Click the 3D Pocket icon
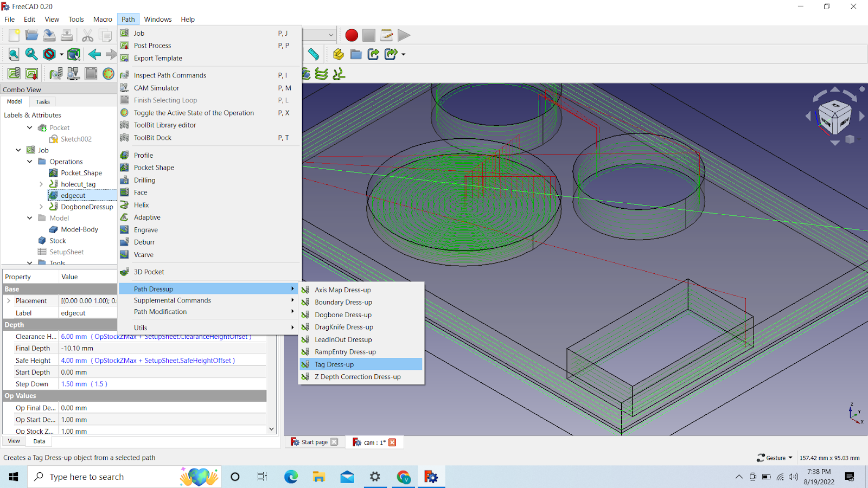 pyautogui.click(x=124, y=272)
